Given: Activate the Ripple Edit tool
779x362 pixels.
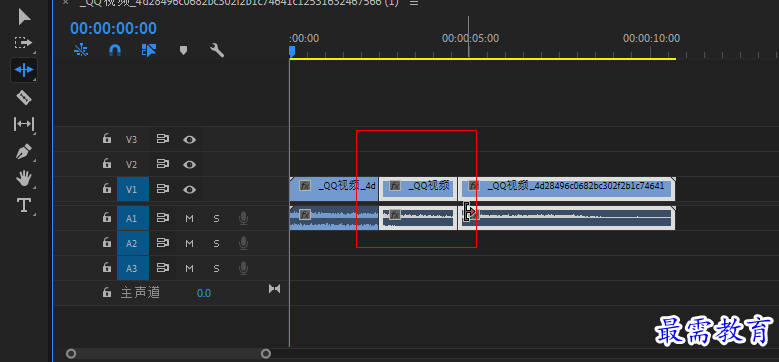Looking at the screenshot, I should [24, 70].
